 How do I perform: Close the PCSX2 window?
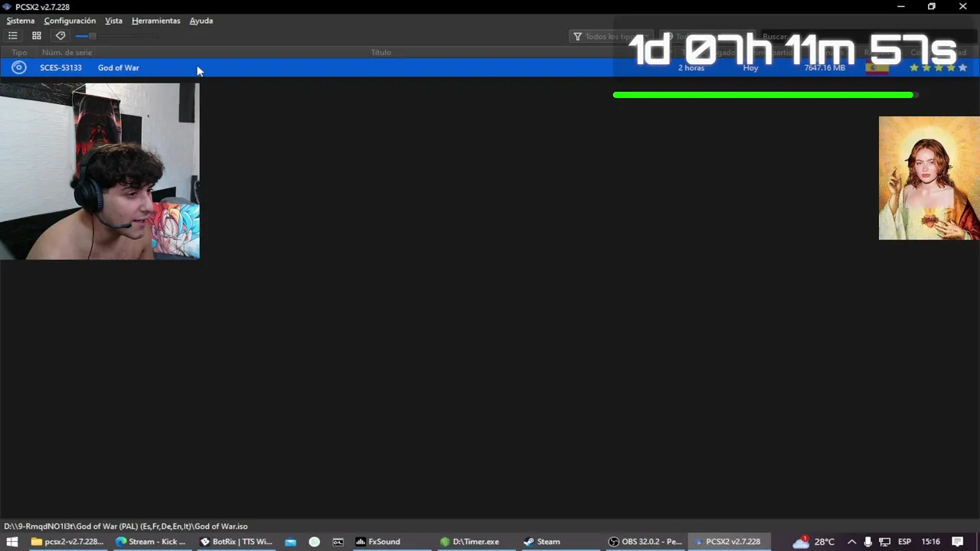point(963,7)
